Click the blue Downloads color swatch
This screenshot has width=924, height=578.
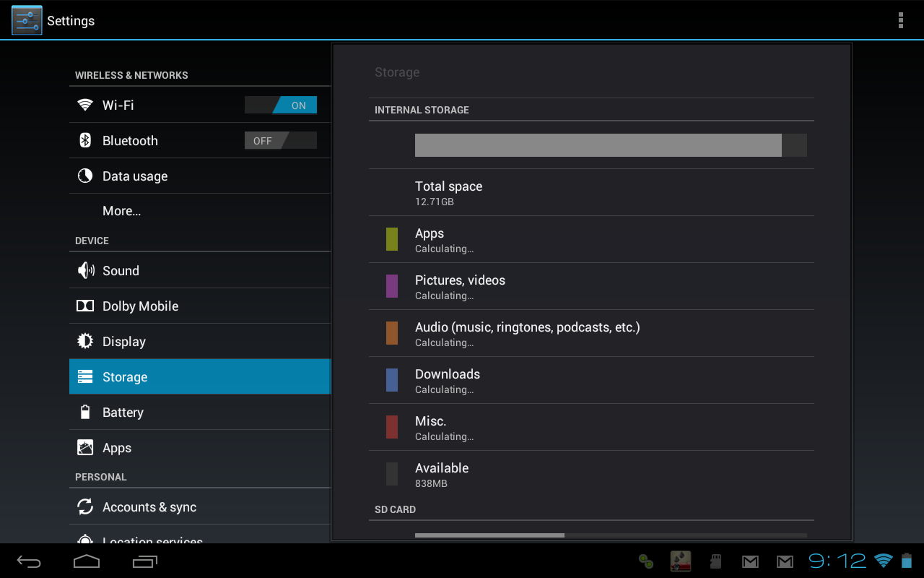(x=392, y=380)
